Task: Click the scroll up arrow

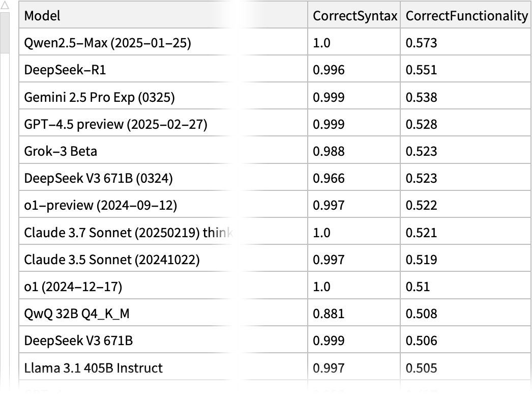Action: coord(6,5)
